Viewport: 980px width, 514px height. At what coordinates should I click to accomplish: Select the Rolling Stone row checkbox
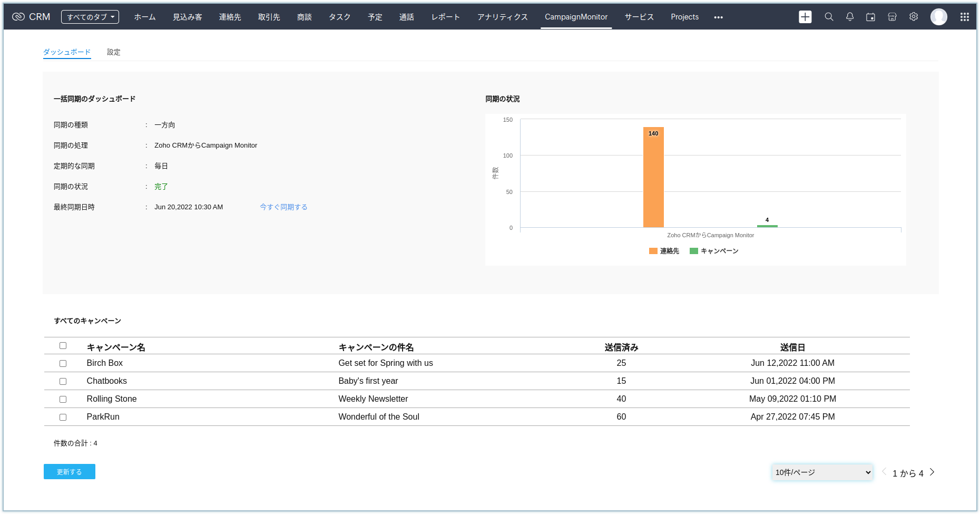[63, 399]
